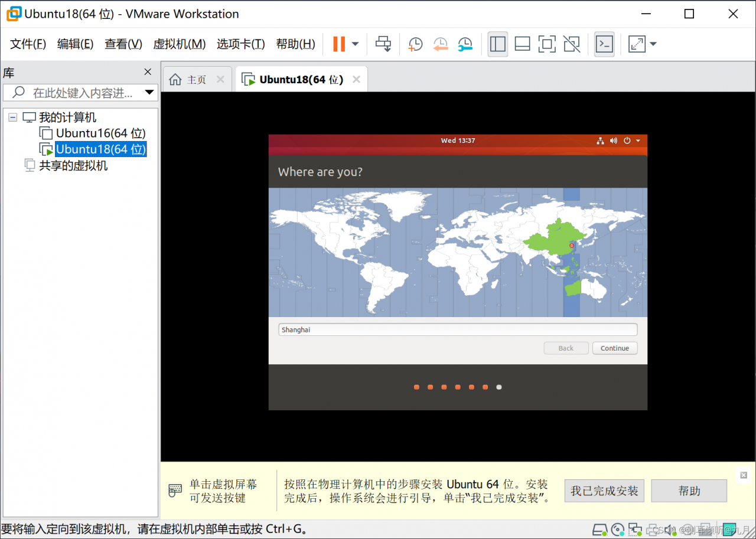Click the teal message log status icon
Screen dimensions: 756x539
pos(729,529)
